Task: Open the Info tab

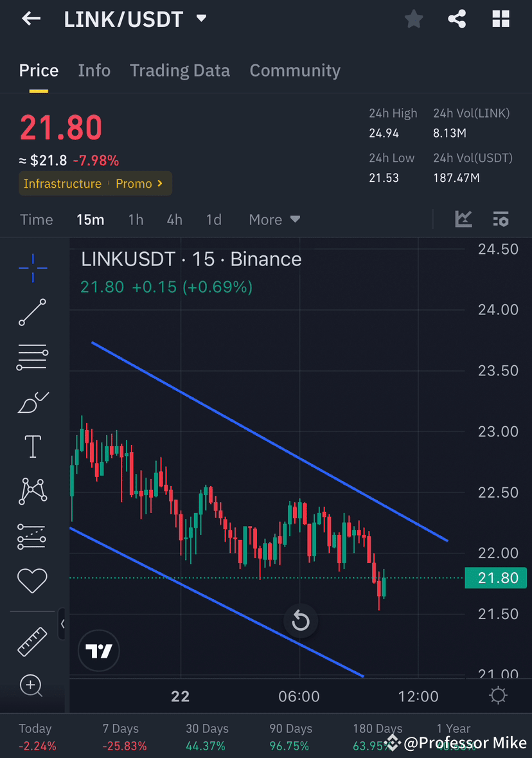Action: [94, 70]
